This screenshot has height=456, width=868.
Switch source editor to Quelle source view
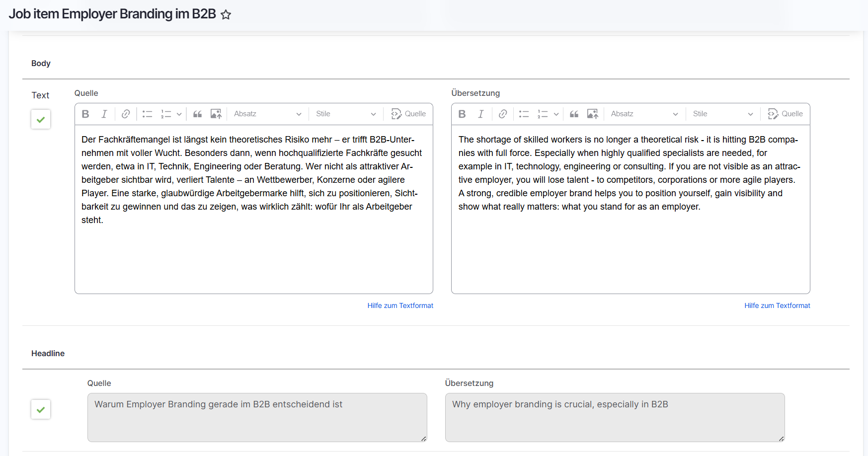coord(408,114)
